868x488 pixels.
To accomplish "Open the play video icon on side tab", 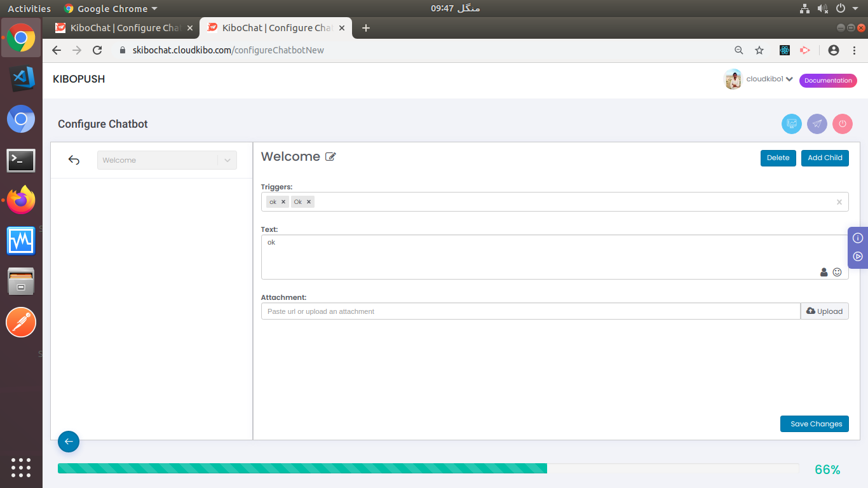I will point(858,257).
